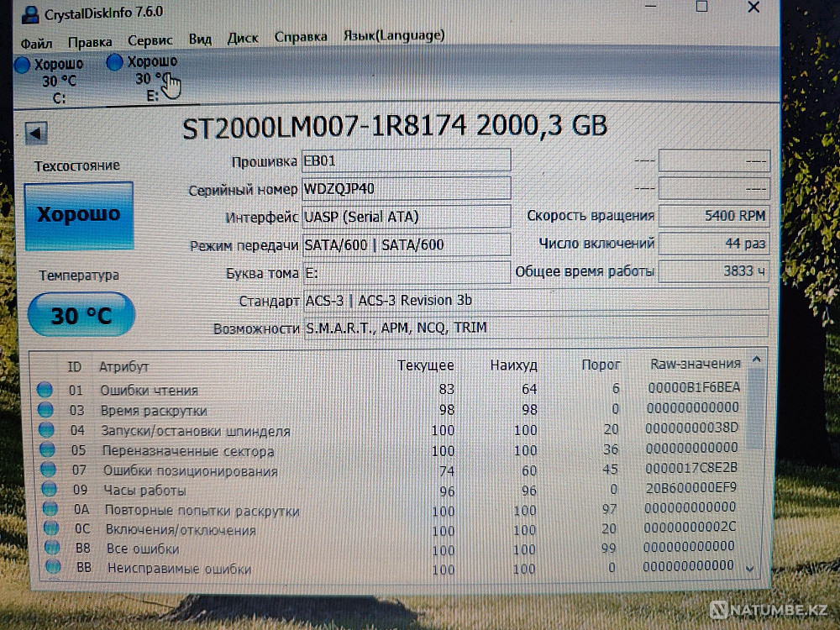Open the Файл menu

coord(36,43)
